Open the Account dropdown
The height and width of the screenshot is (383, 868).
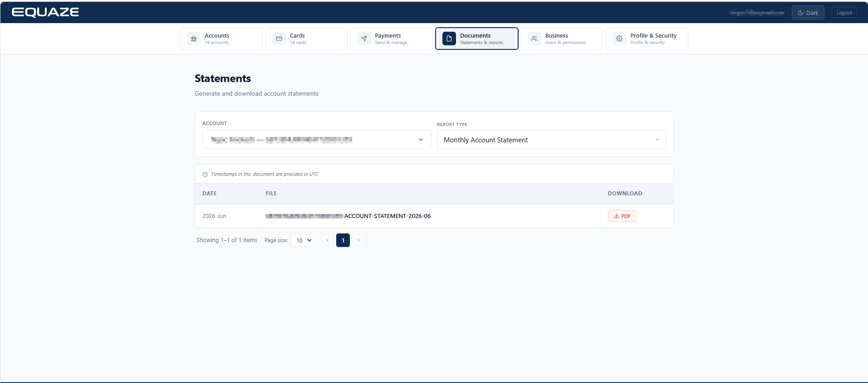(317, 140)
